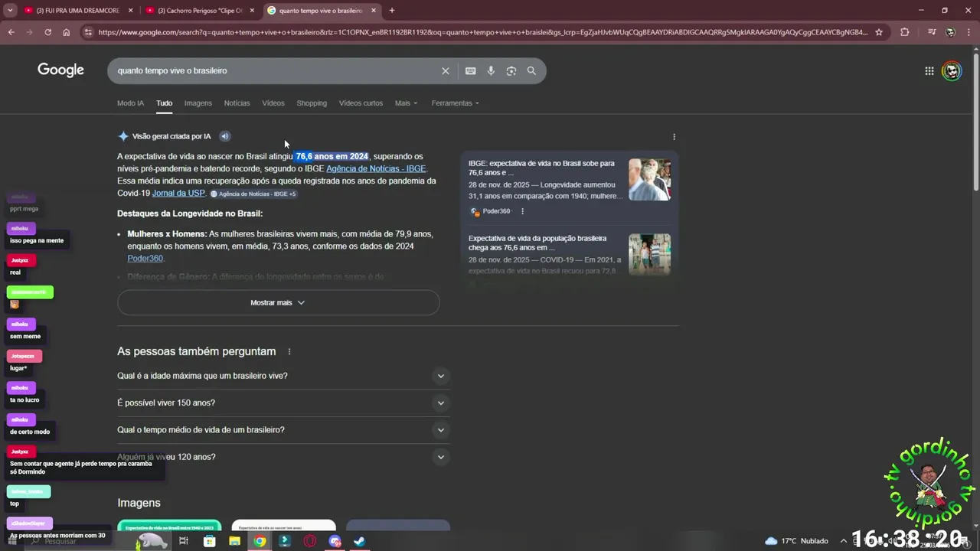Open the Jornal da USP link
Screen dimensions: 980x551
coord(178,193)
